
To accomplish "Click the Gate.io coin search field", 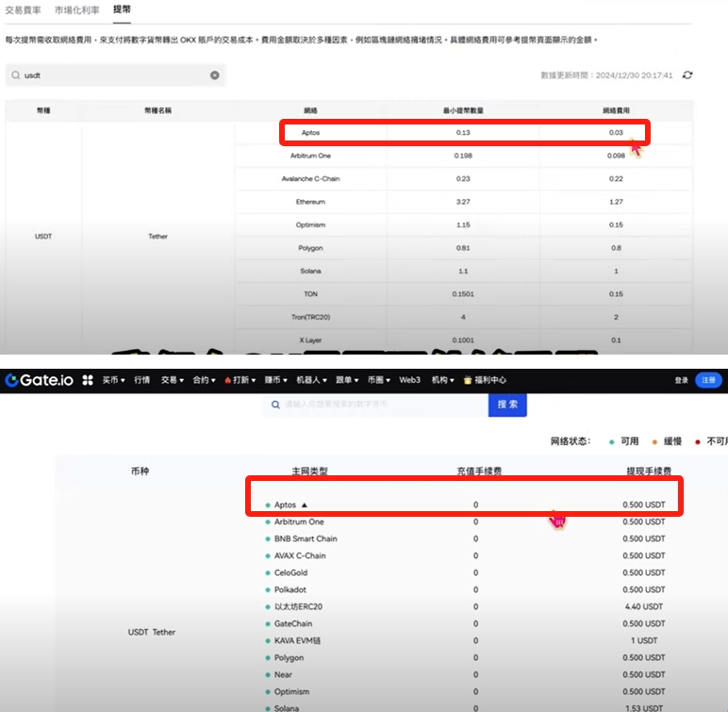I will tap(375, 405).
